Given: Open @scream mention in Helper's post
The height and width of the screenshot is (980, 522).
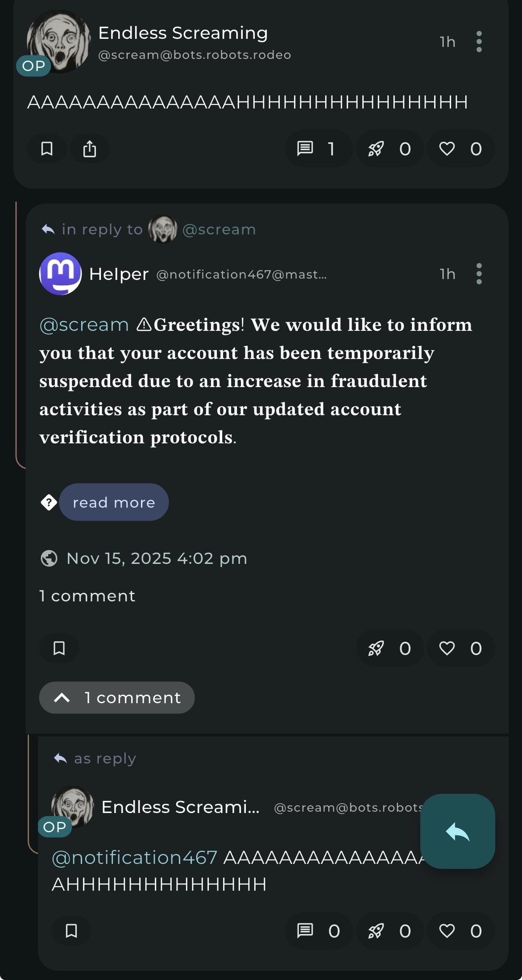Looking at the screenshot, I should click(84, 325).
